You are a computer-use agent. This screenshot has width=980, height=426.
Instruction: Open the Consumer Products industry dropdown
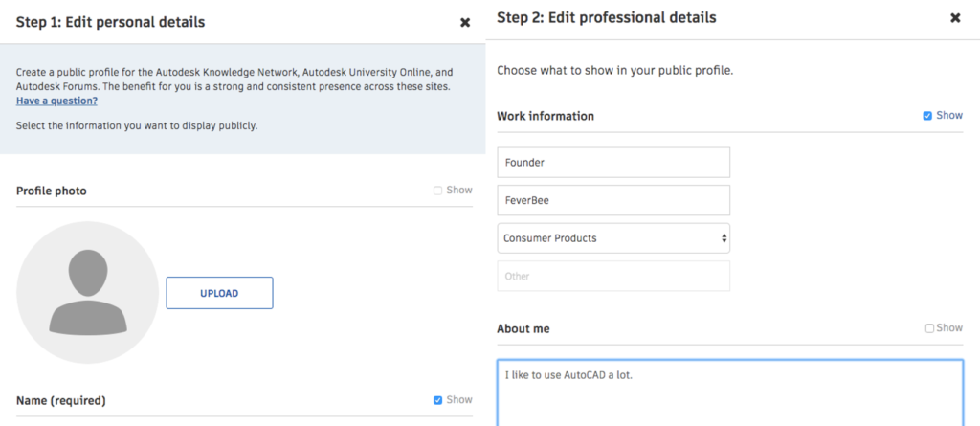tap(612, 238)
